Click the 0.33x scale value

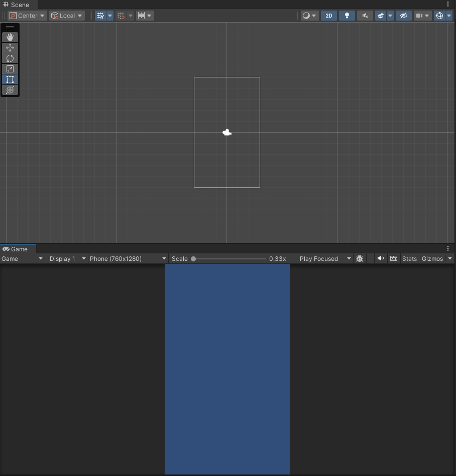click(277, 259)
